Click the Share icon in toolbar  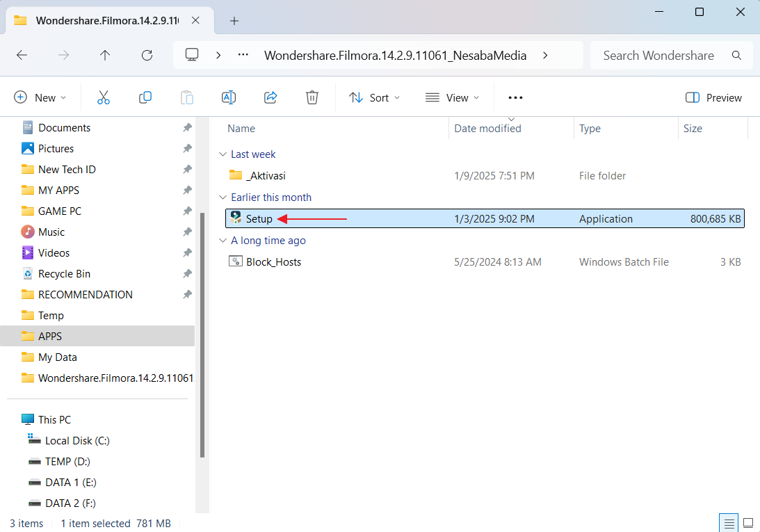click(x=271, y=98)
